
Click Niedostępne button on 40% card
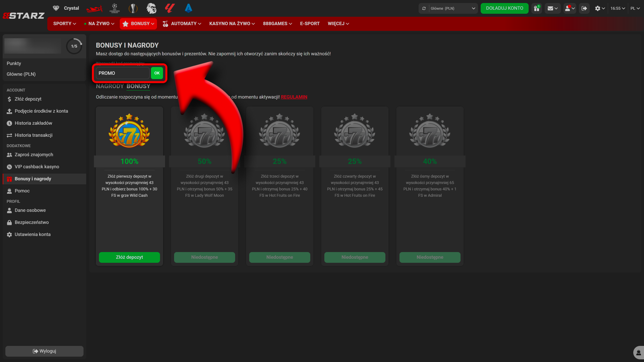pyautogui.click(x=430, y=257)
